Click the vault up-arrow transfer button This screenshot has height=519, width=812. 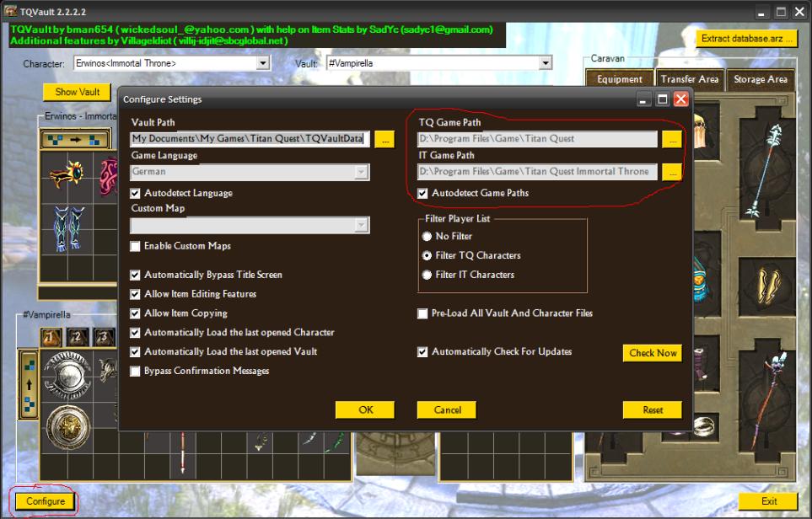point(30,383)
